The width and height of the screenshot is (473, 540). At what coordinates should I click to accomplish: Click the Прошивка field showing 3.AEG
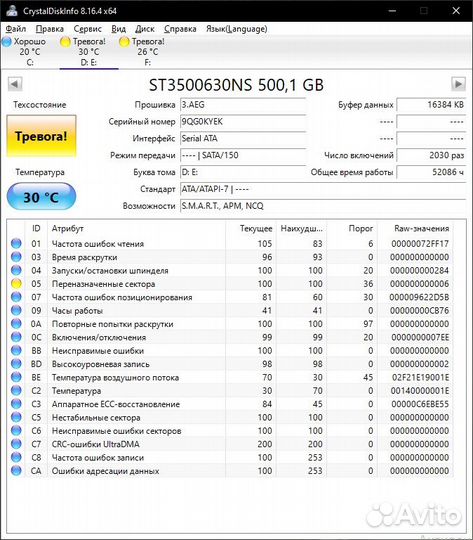(x=243, y=105)
